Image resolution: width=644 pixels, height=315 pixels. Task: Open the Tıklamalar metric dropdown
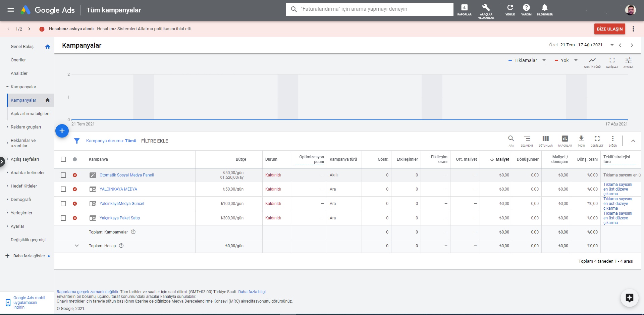coord(527,60)
